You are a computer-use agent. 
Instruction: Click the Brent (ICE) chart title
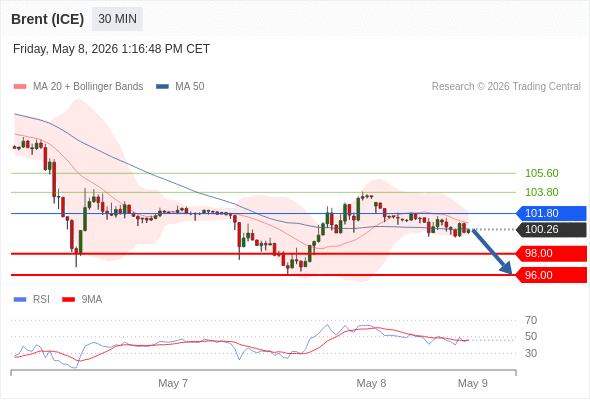point(47,19)
